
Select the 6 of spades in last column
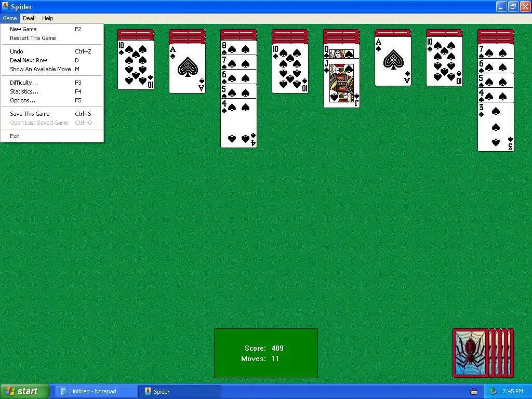pyautogui.click(x=496, y=65)
